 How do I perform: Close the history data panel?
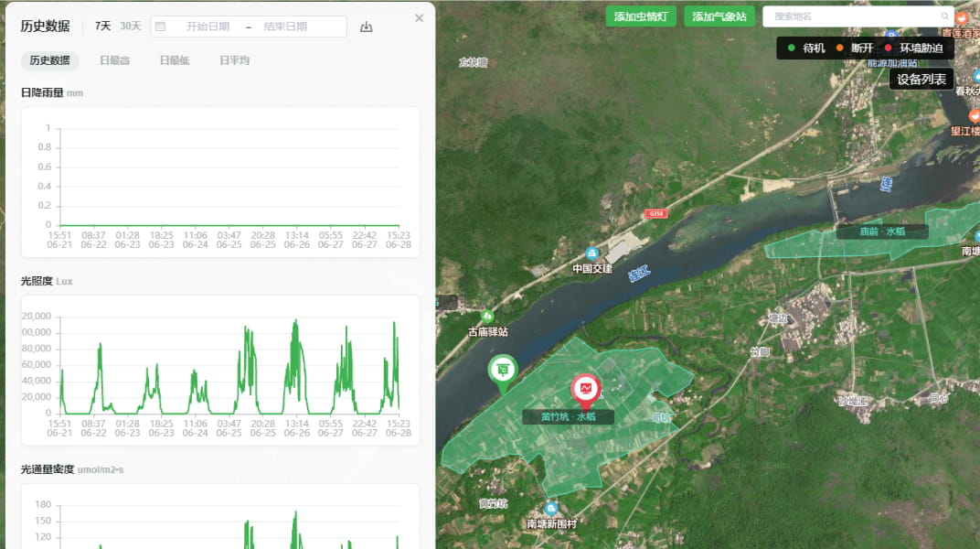click(x=419, y=18)
